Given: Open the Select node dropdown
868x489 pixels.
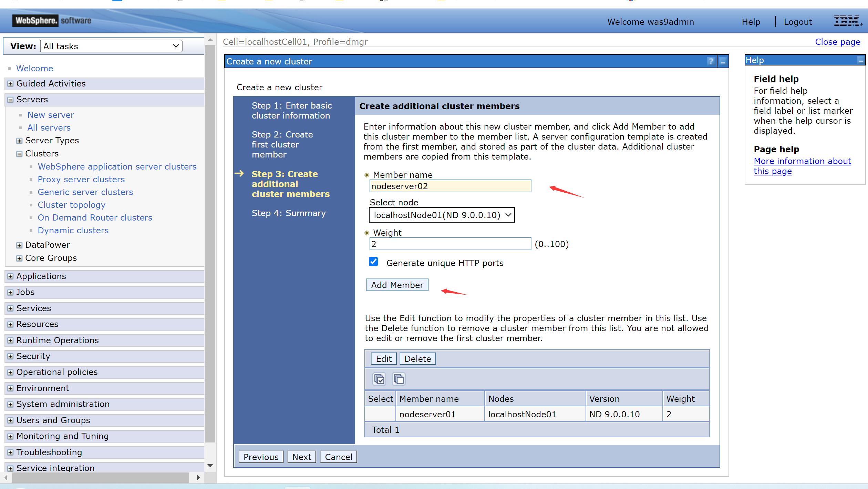Looking at the screenshot, I should coord(442,215).
